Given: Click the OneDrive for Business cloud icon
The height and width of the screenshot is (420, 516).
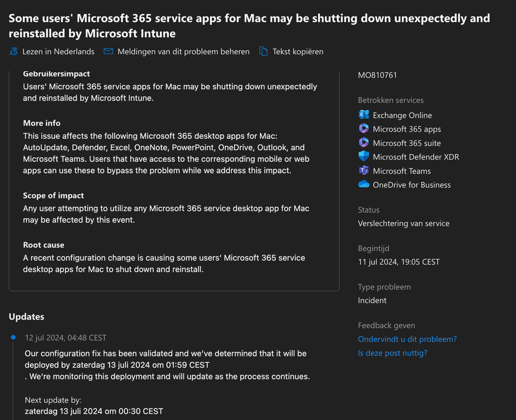Looking at the screenshot, I should coord(364,184).
